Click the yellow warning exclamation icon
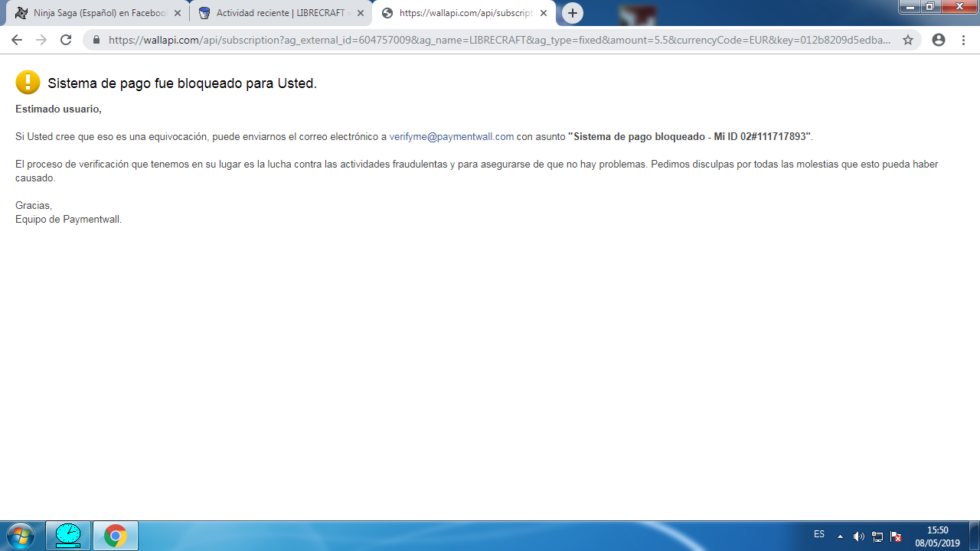 tap(28, 83)
